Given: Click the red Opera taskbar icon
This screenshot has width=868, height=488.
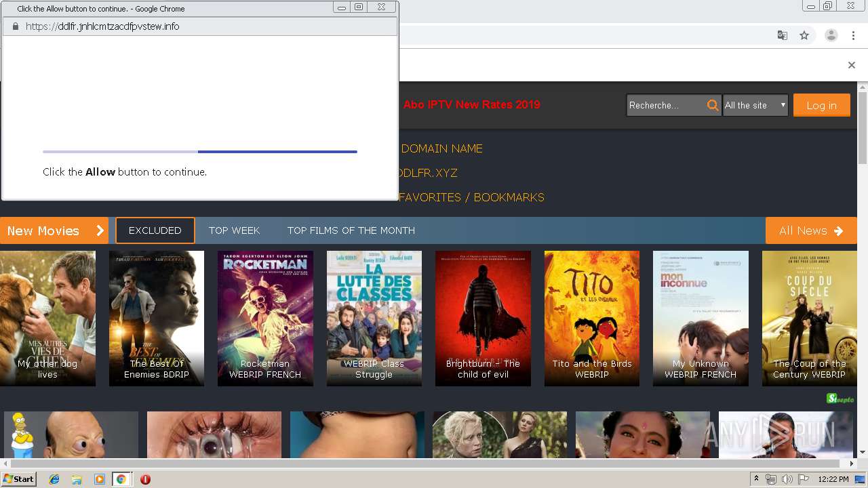Looking at the screenshot, I should pyautogui.click(x=145, y=479).
